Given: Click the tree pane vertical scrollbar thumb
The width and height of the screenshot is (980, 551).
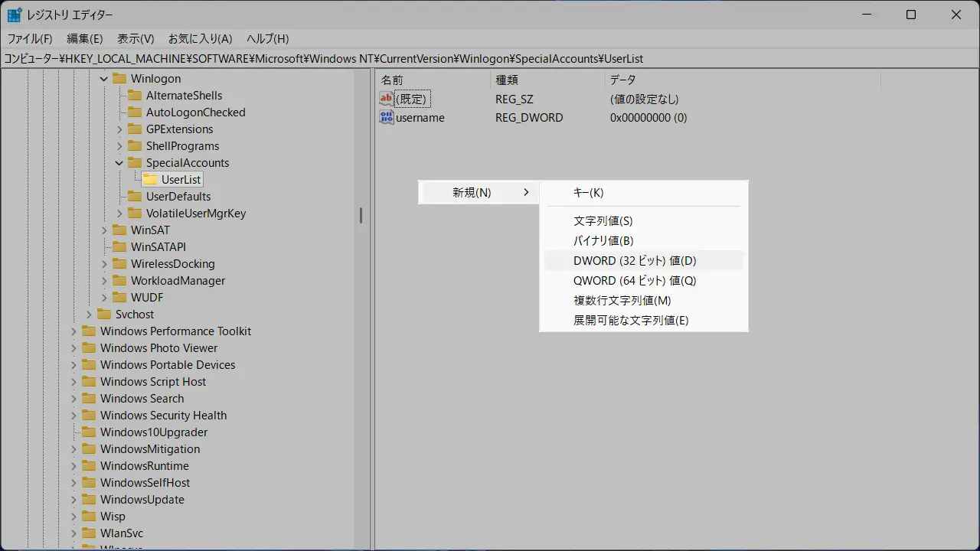Looking at the screenshot, I should (x=361, y=216).
